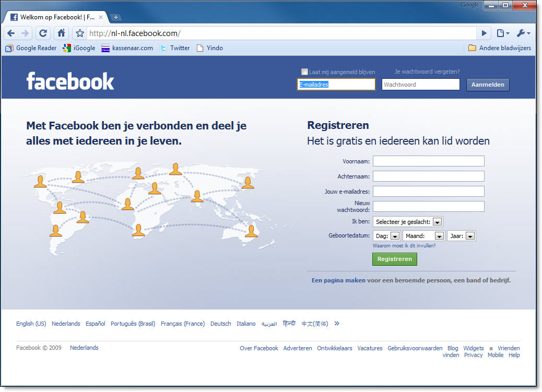
Task: Click Nederlands link beside Facebook © 2009
Action: (85, 348)
